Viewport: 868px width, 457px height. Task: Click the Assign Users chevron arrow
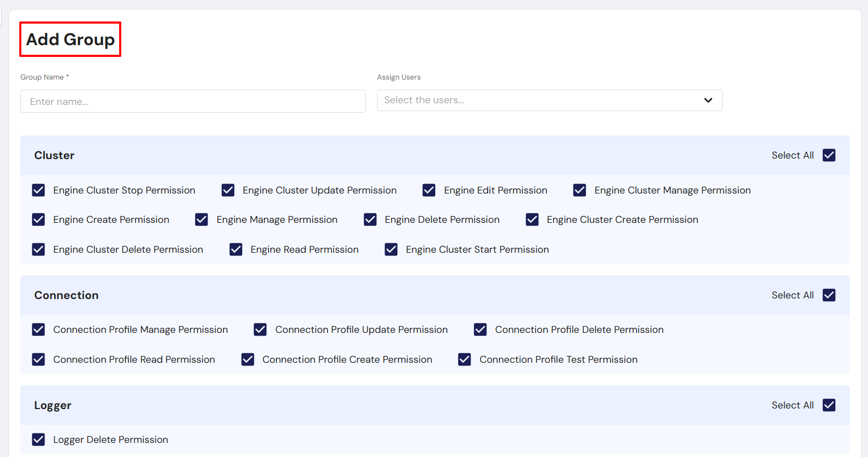(x=708, y=100)
